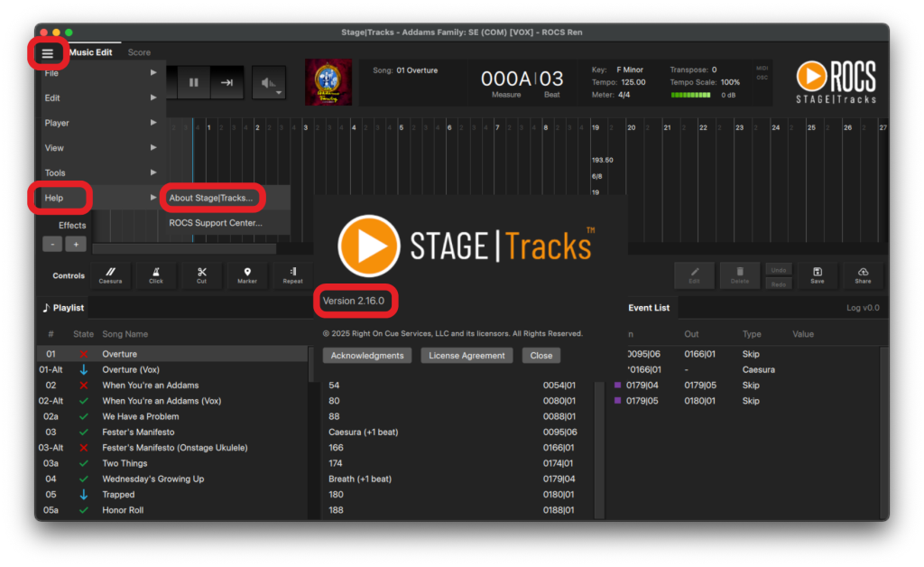Switch to the Score tab

click(x=139, y=52)
